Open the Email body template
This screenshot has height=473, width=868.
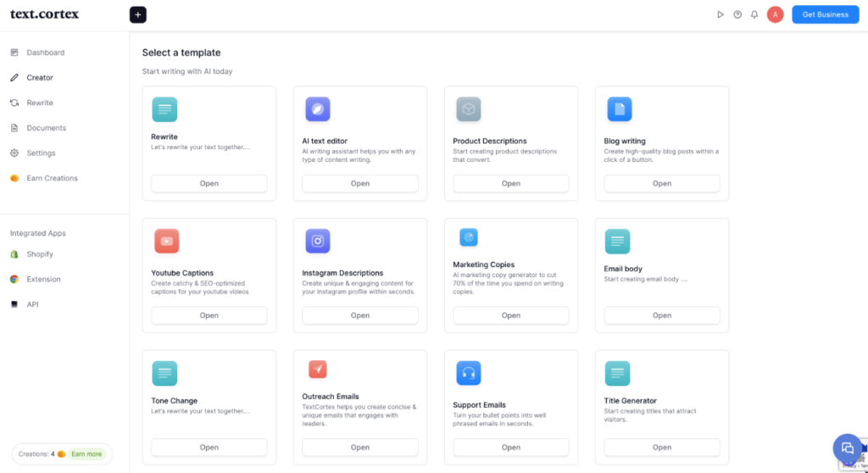(x=662, y=315)
